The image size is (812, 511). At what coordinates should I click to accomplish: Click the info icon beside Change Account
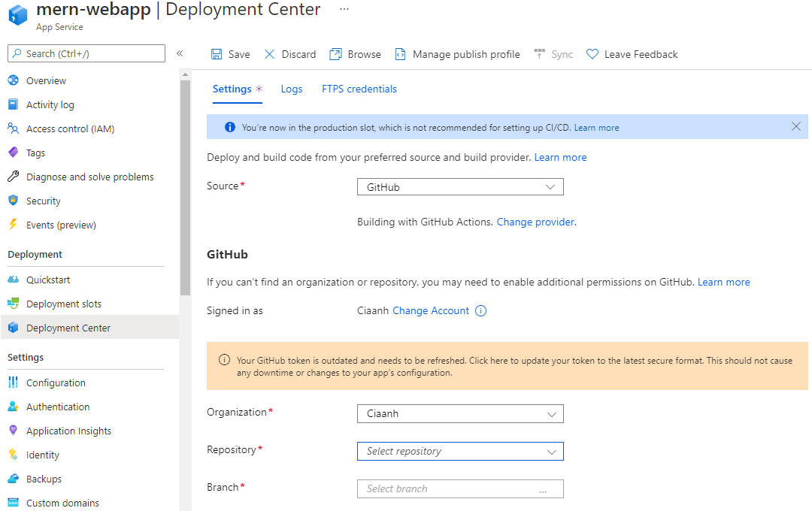tap(480, 310)
